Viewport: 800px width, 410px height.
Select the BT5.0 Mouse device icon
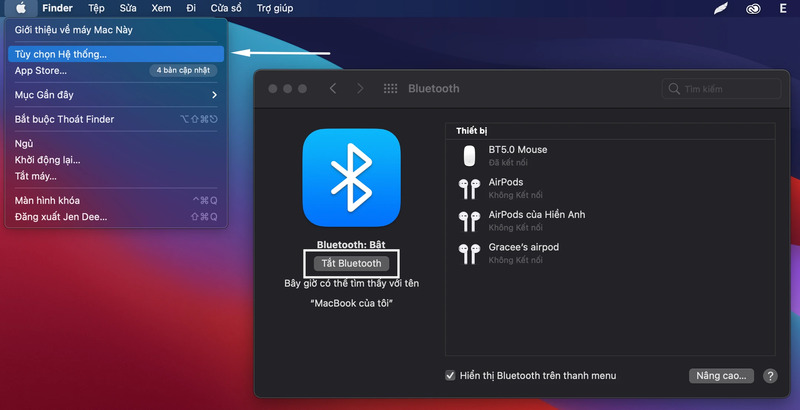pyautogui.click(x=469, y=156)
